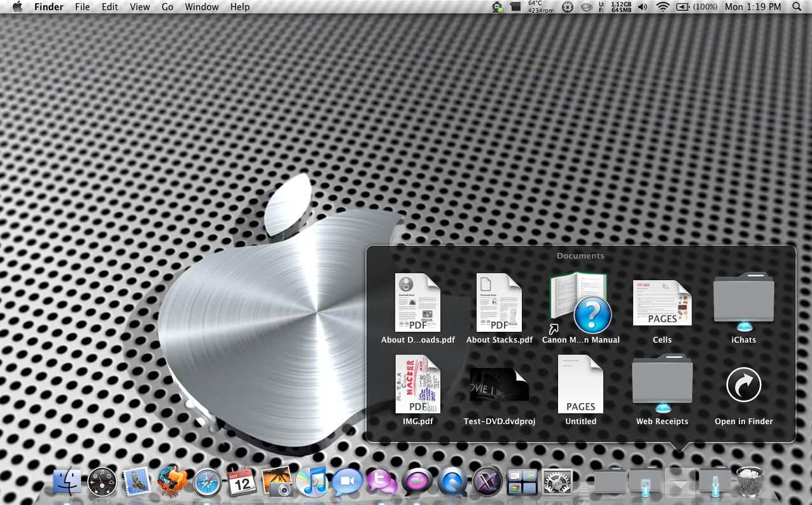Open the Apple menu
The width and height of the screenshot is (812, 505).
pyautogui.click(x=17, y=7)
